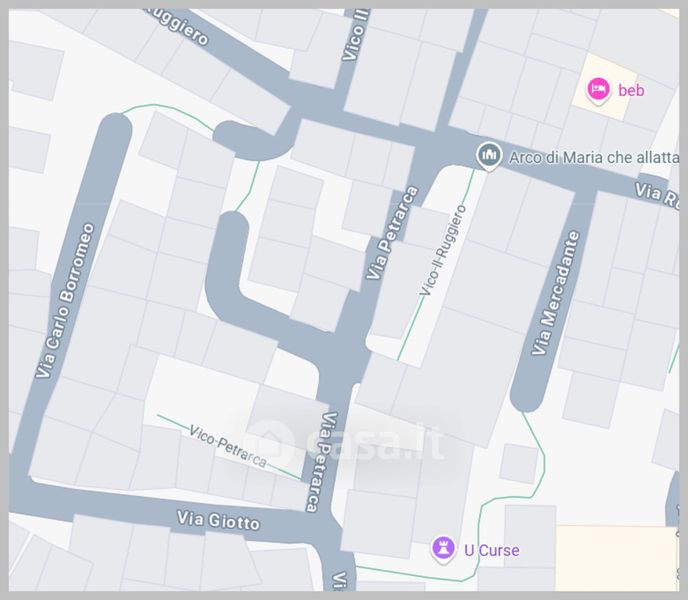
Task: Click the lower Via Petrarca street label
Action: (x=322, y=462)
